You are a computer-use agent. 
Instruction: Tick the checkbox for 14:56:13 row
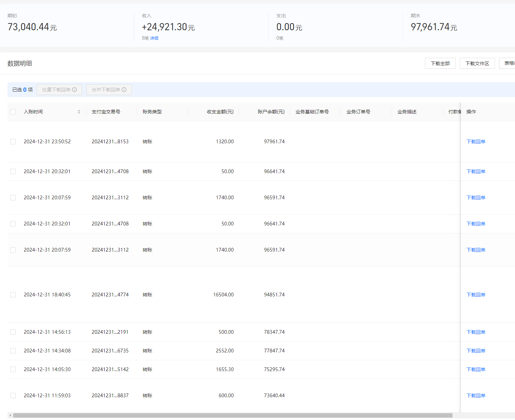[13, 332]
